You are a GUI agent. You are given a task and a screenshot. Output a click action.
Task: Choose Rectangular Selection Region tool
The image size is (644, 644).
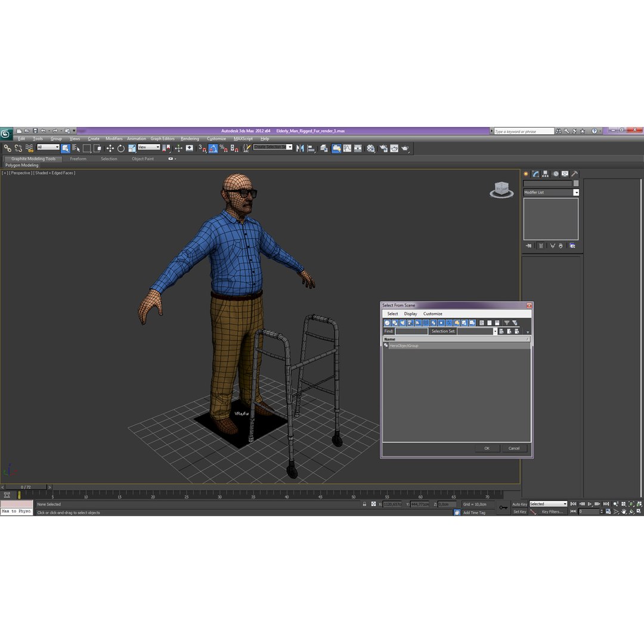86,148
